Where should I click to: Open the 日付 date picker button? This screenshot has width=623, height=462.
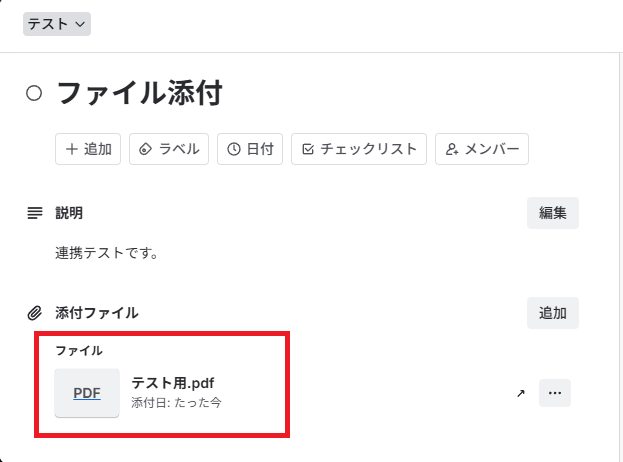[x=251, y=149]
